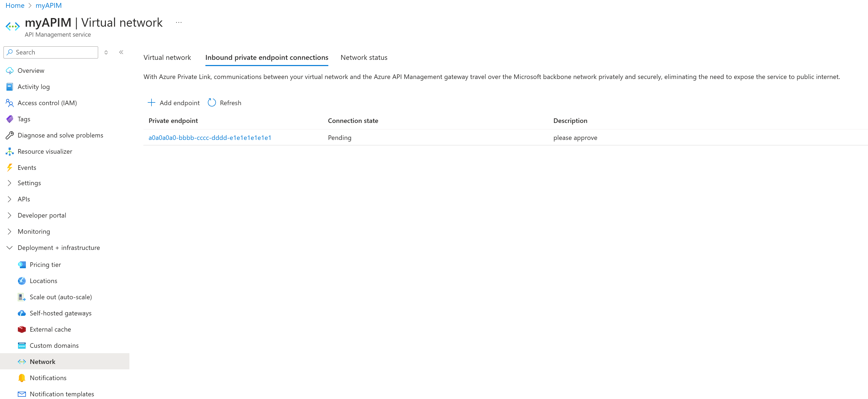Click the pending endpoint connection link
868x399 pixels.
tap(210, 137)
